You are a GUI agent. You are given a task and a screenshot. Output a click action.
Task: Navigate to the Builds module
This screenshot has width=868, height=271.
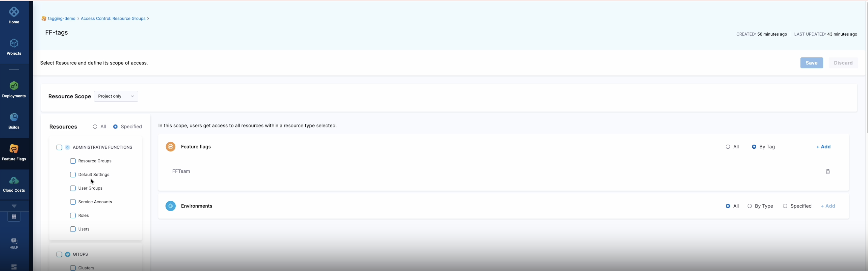14,120
